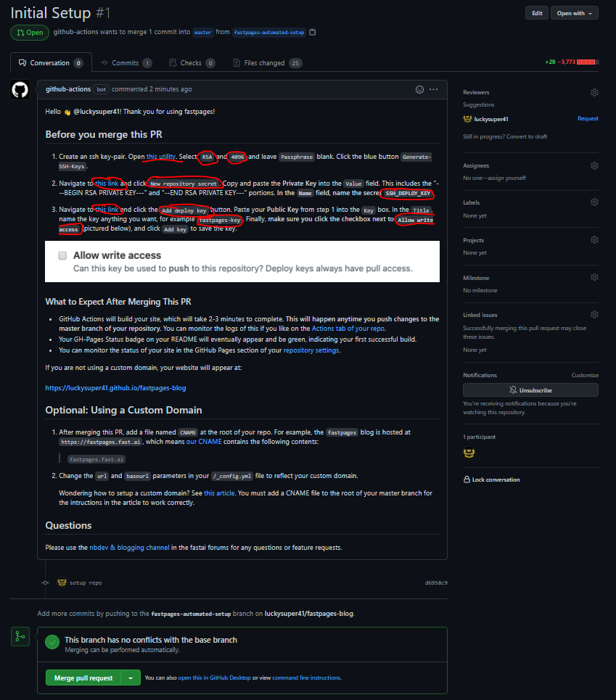Tick the Allow write access checkbox image

[62, 256]
